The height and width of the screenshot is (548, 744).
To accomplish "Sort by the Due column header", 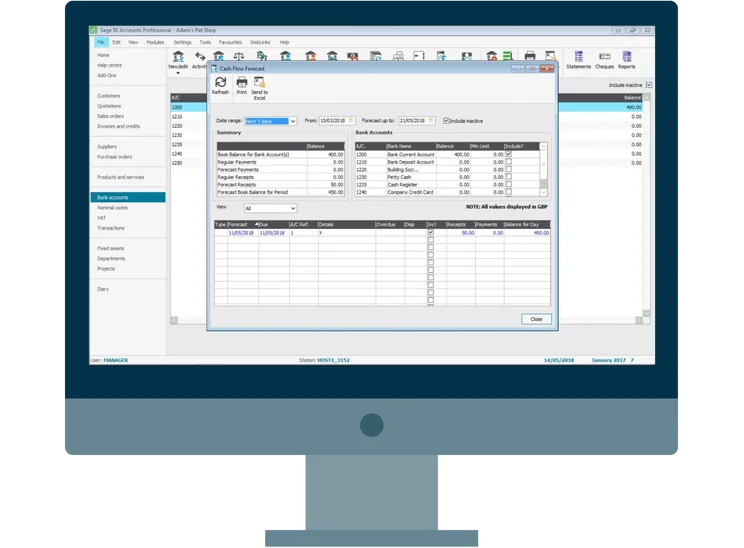I will pos(273,224).
